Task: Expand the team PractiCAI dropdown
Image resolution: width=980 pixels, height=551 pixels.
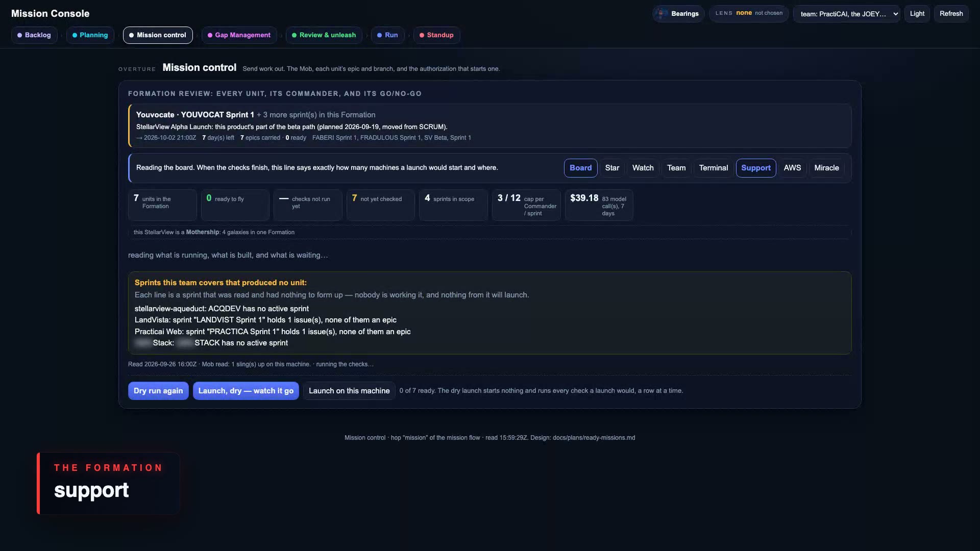Action: point(846,14)
